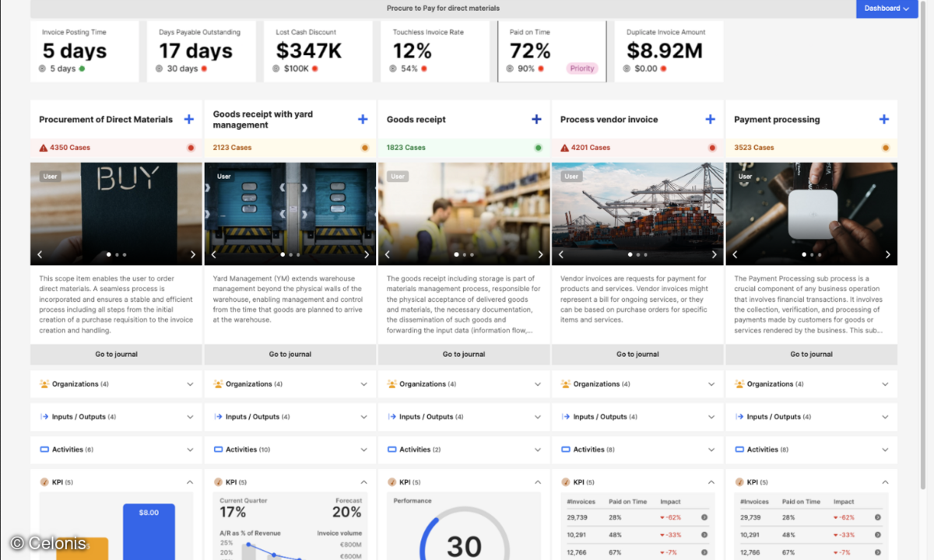The width and height of the screenshot is (934, 560).
Task: Click the payment terminal thumbnail image
Action: pyautogui.click(x=812, y=214)
